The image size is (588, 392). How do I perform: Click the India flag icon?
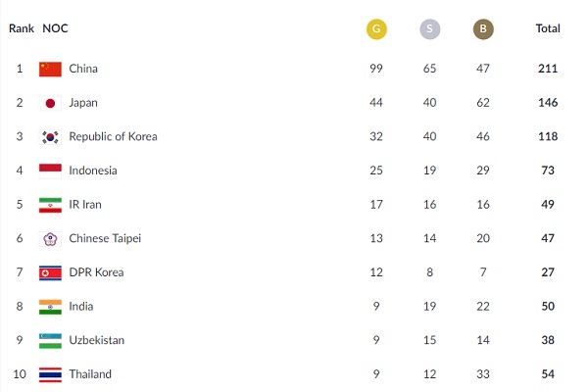(x=50, y=307)
